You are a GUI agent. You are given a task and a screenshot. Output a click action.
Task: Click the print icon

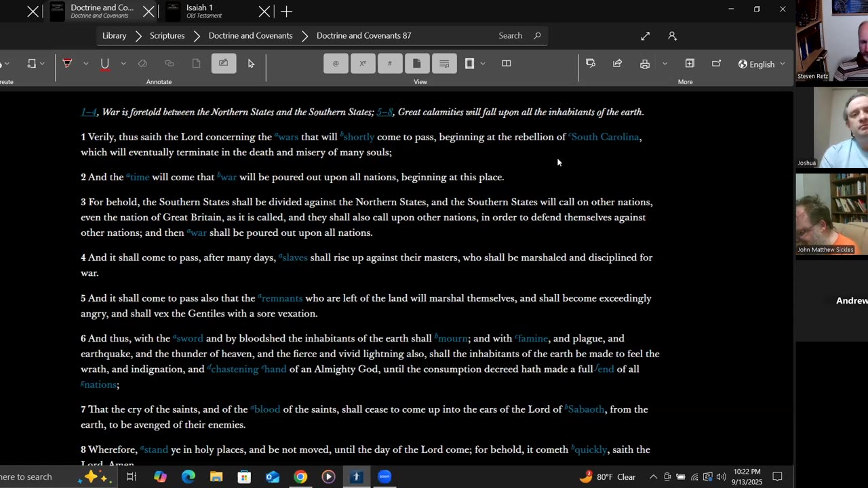tap(644, 64)
